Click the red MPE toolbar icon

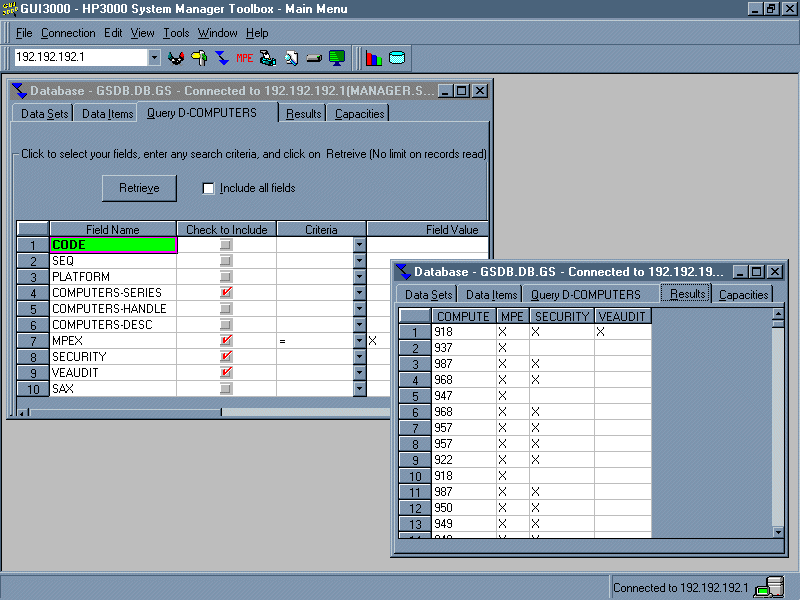coord(244,58)
